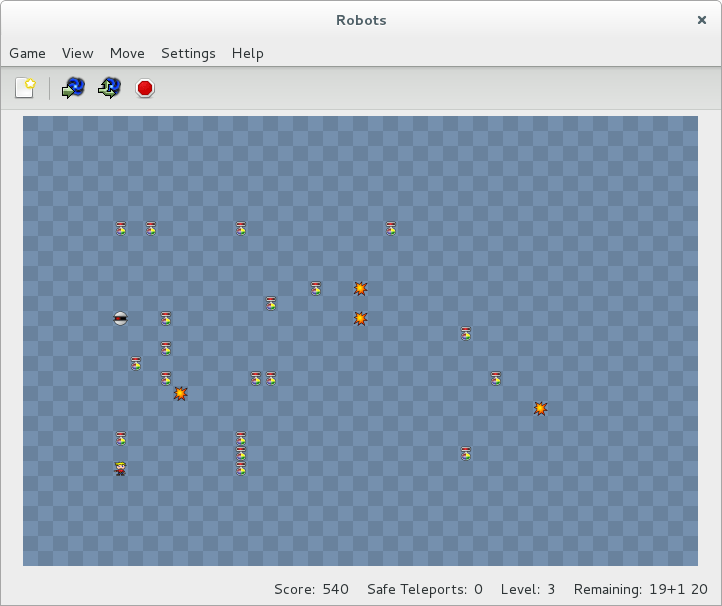
Task: Click the "Remaining: 19+1 20" status text
Action: [x=640, y=589]
